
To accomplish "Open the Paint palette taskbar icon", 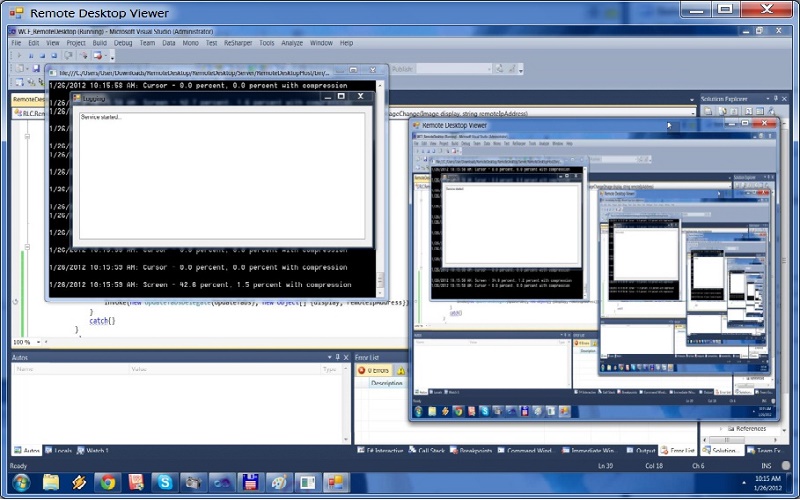I will (279, 482).
